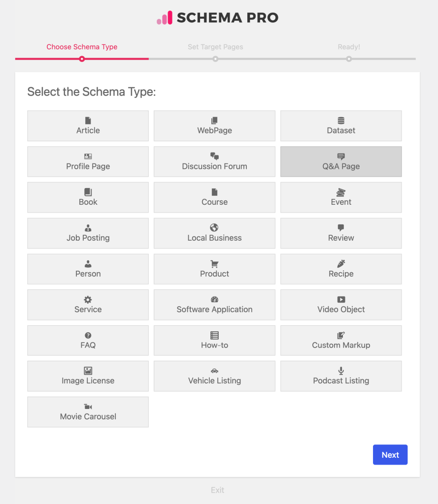
Task: Select the Product shopping cart icon
Action: (x=214, y=264)
